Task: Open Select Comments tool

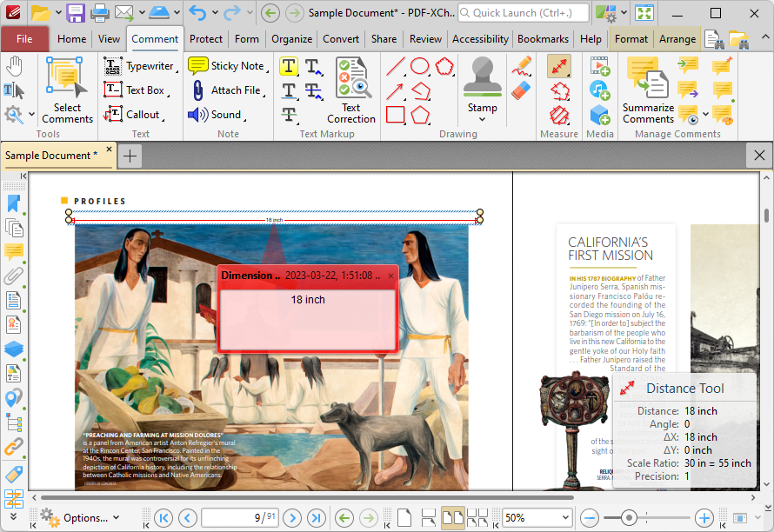Action: [x=67, y=90]
